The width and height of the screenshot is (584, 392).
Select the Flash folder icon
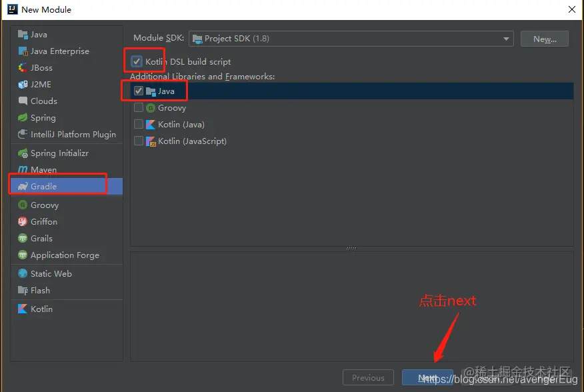[23, 290]
